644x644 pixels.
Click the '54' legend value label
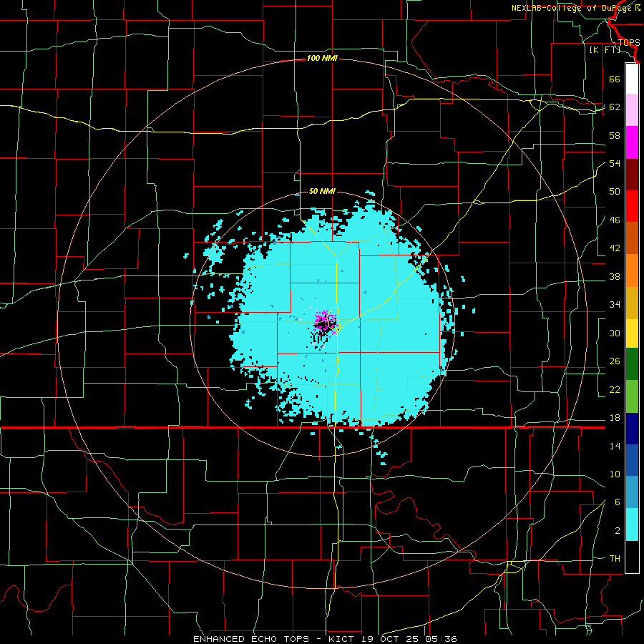point(615,163)
